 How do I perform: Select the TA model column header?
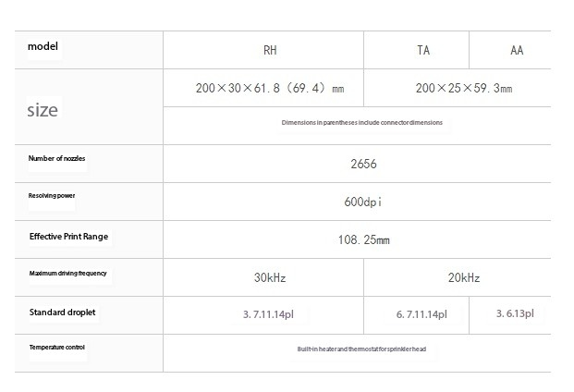coord(423,50)
